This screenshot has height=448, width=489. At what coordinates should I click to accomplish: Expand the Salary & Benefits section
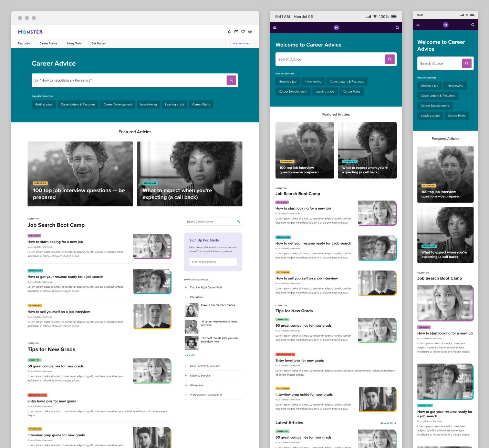186,376
